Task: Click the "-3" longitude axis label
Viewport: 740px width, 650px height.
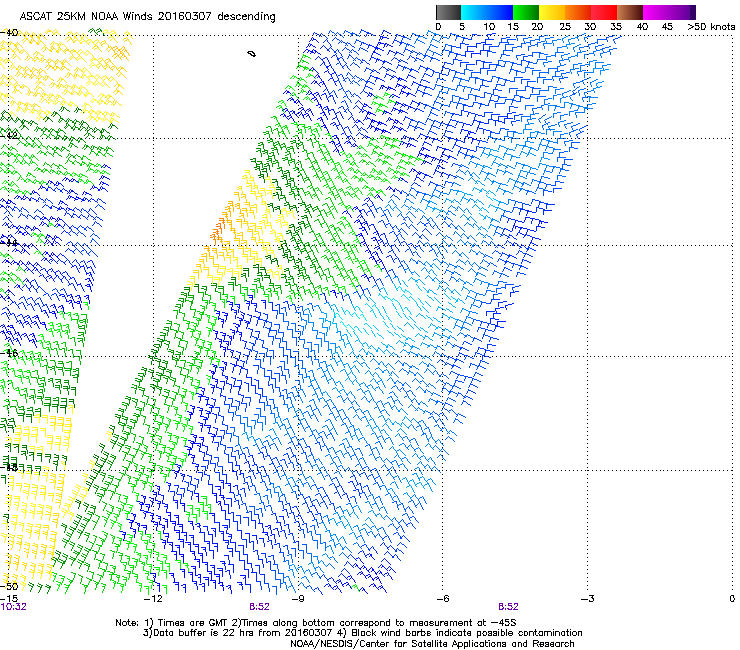Action: click(x=588, y=599)
